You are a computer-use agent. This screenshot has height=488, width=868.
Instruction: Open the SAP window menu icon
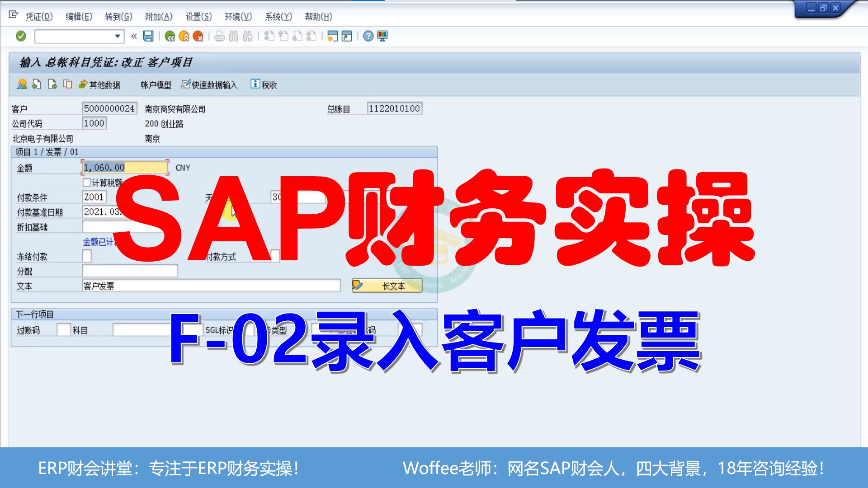(x=14, y=15)
